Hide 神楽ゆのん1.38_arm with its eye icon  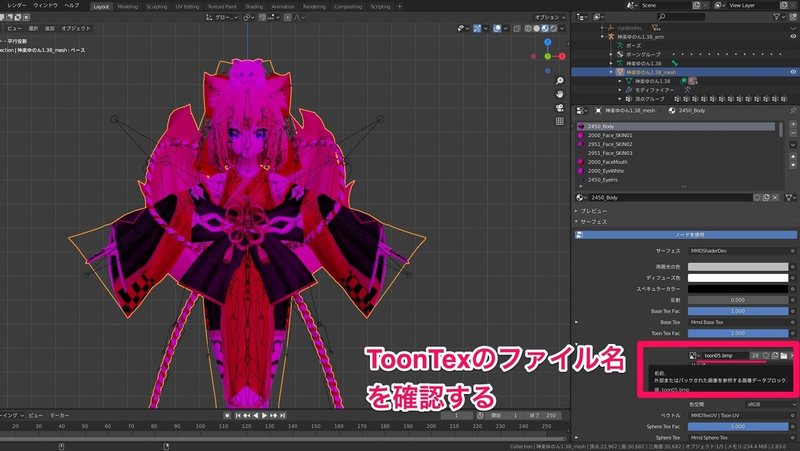click(793, 36)
